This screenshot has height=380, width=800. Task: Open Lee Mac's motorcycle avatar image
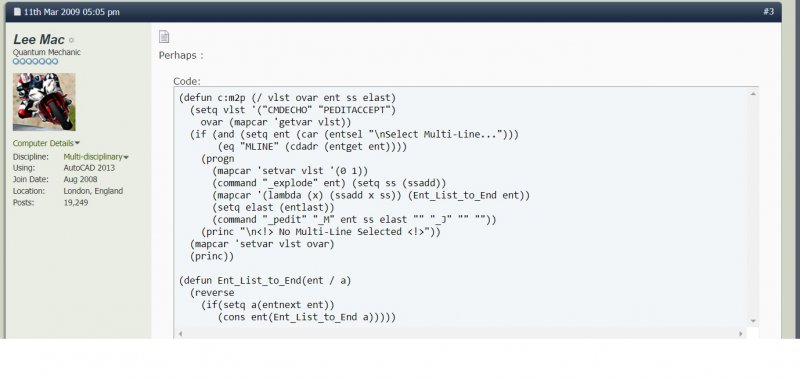coord(44,102)
